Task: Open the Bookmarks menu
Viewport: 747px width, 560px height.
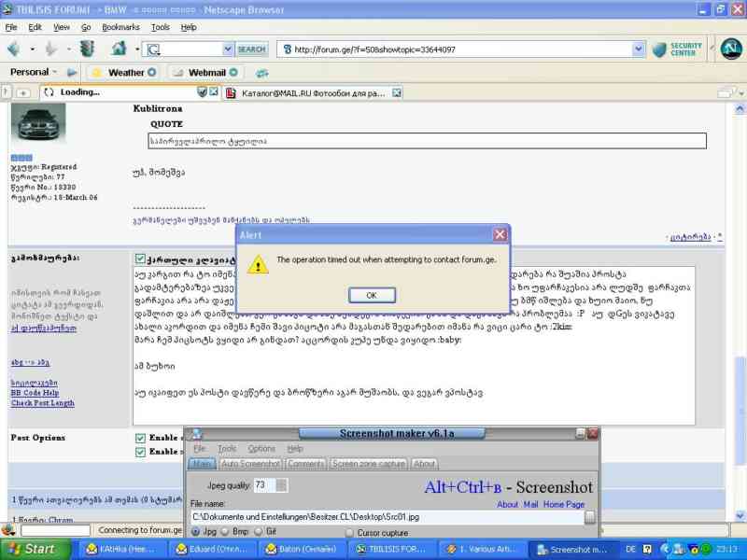Action: click(120, 27)
